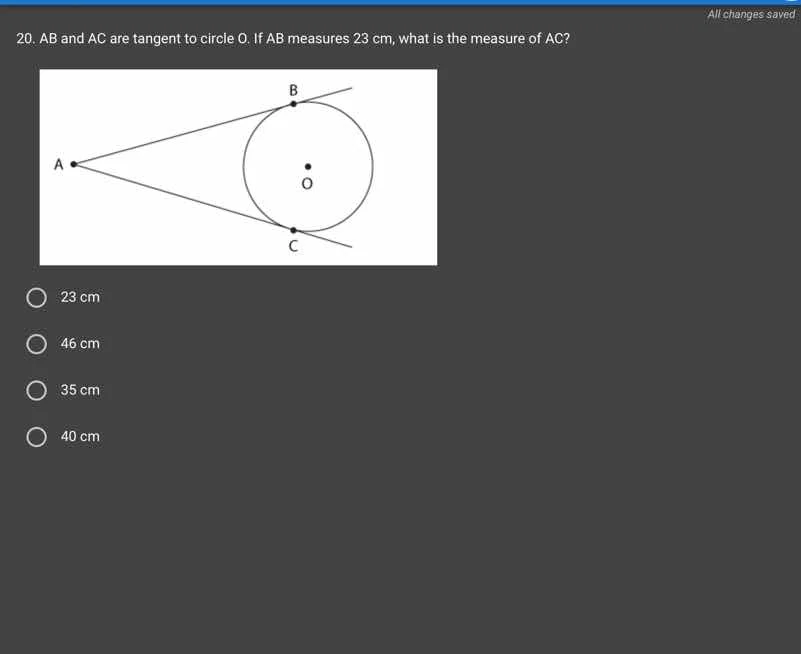Screen dimensions: 801x654
Task: Select the 40 cm radio button
Action: (x=36, y=436)
